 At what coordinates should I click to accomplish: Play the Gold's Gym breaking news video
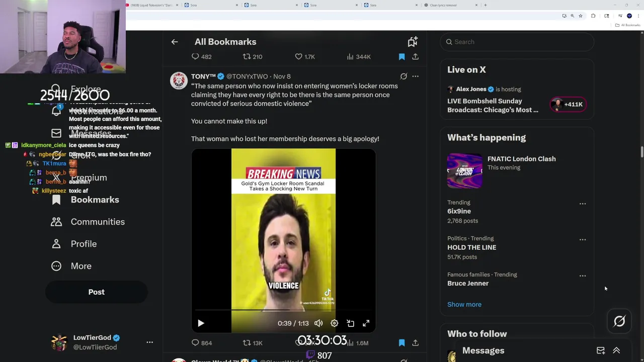(201, 323)
